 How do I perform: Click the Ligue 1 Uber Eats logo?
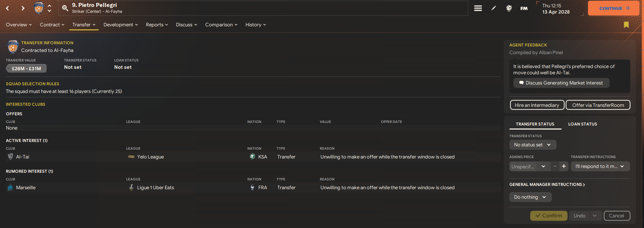coord(131,187)
